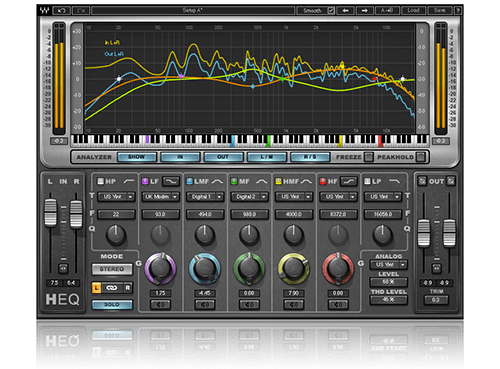Screen dimensions: 500x369
Task: Click the STEREO mode button
Action: pos(112,269)
